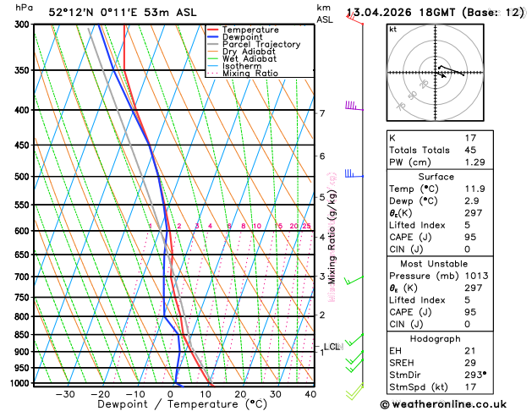Click the 850 hPa pressure axis label

pos(24,335)
